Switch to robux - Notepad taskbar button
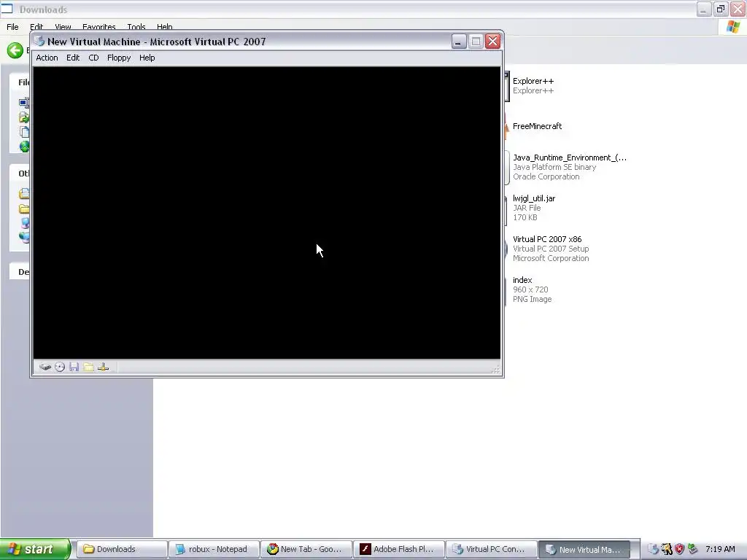Screen dimensions: 747x560 (x=214, y=549)
